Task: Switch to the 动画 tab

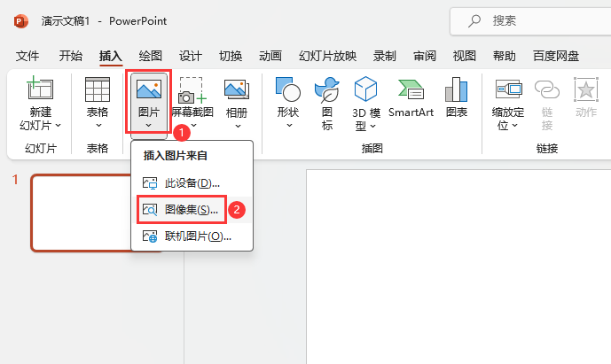Action: pyautogui.click(x=270, y=56)
